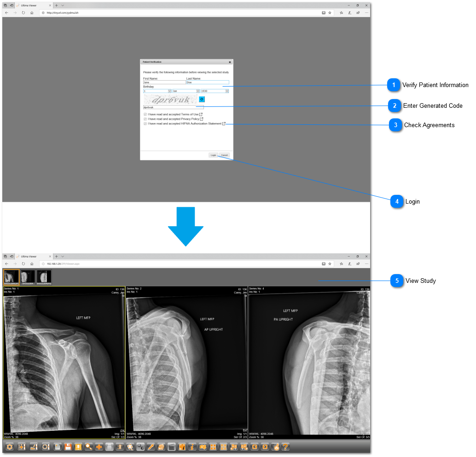The image size is (476, 457).
Task: Toggle the Privacy Policy checkbox
Action: coord(145,119)
